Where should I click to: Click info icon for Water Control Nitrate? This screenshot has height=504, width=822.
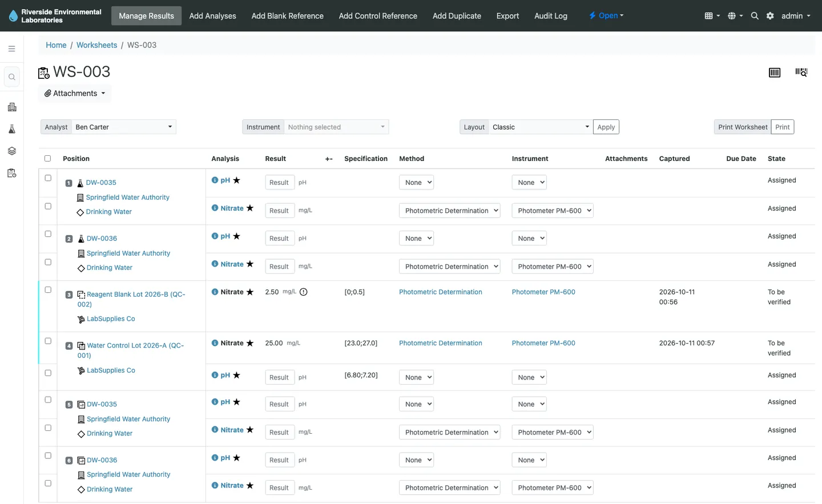pyautogui.click(x=215, y=343)
